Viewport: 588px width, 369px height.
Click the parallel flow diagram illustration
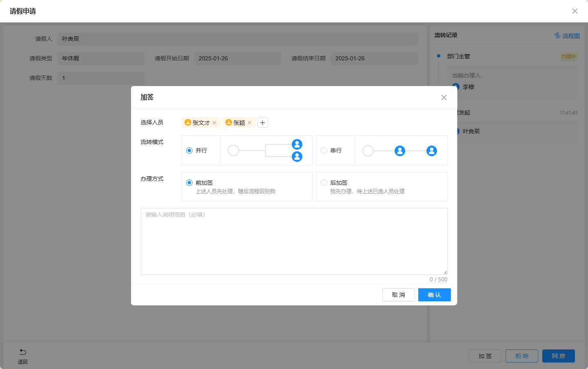pos(266,150)
